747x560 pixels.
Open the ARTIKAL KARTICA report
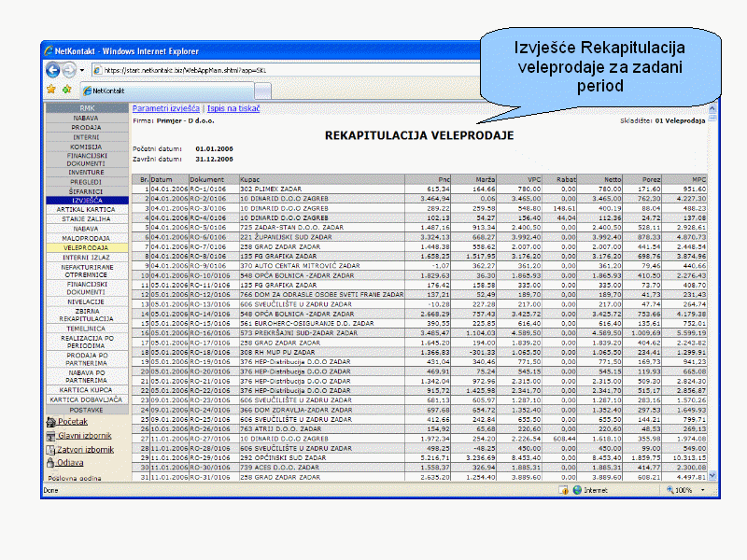pos(86,209)
